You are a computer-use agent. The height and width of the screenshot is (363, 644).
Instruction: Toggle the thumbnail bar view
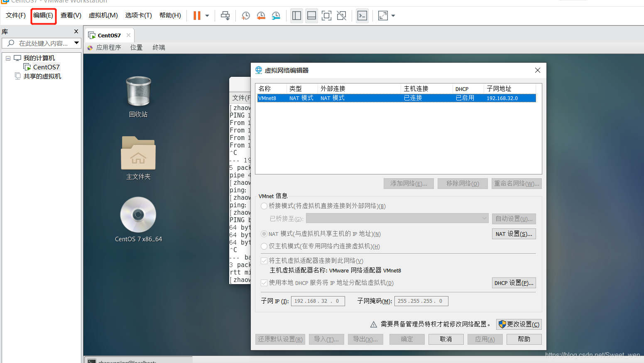311,16
